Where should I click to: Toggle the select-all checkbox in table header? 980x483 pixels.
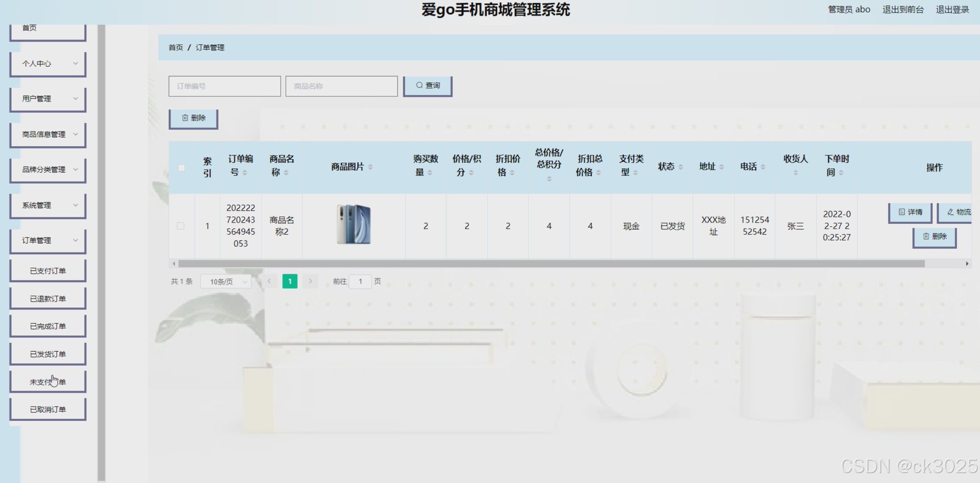[x=181, y=168]
